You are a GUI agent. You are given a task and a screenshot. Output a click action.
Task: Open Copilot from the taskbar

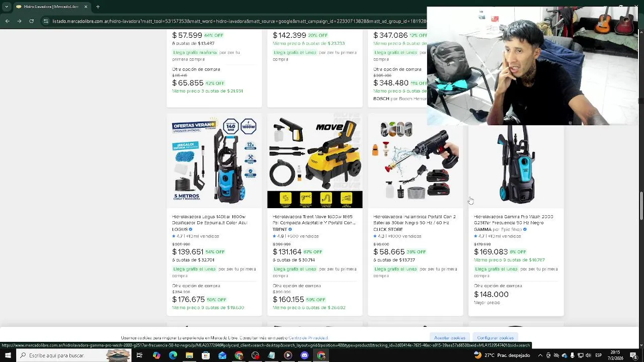pyautogui.click(x=156, y=355)
